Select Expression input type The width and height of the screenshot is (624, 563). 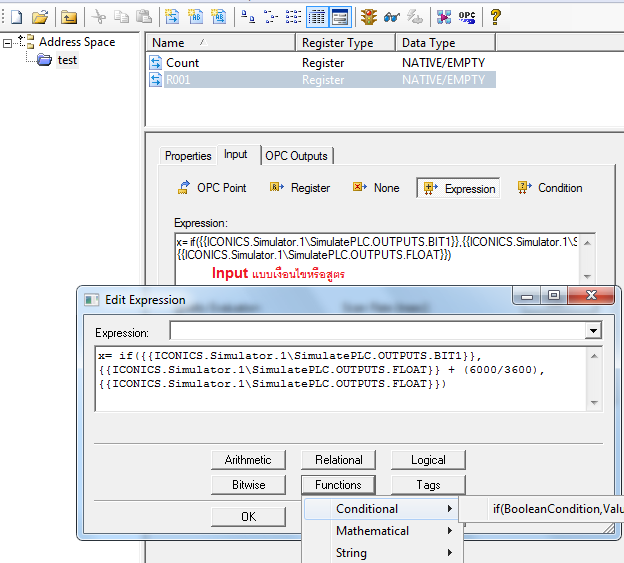[458, 188]
